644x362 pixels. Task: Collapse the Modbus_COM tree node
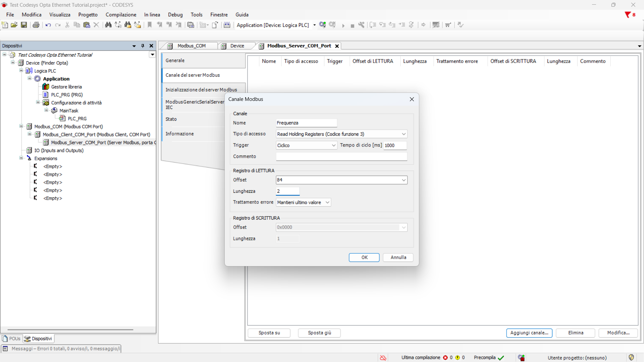tap(21, 126)
